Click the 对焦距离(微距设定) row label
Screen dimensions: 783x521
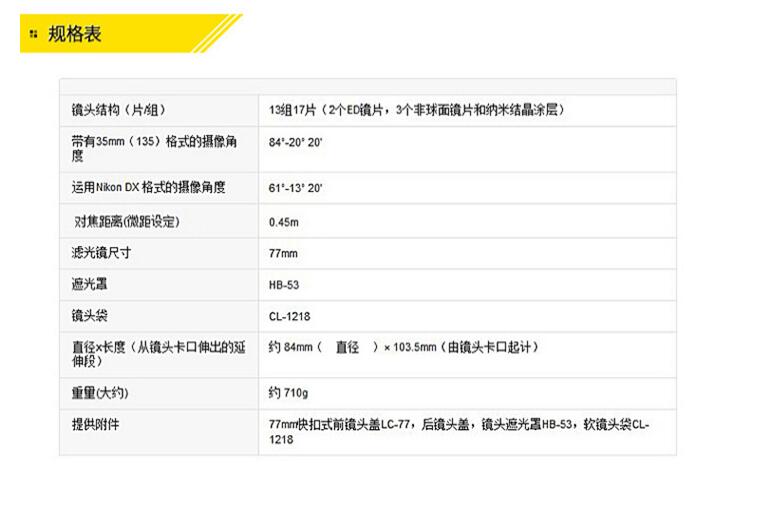pos(127,221)
